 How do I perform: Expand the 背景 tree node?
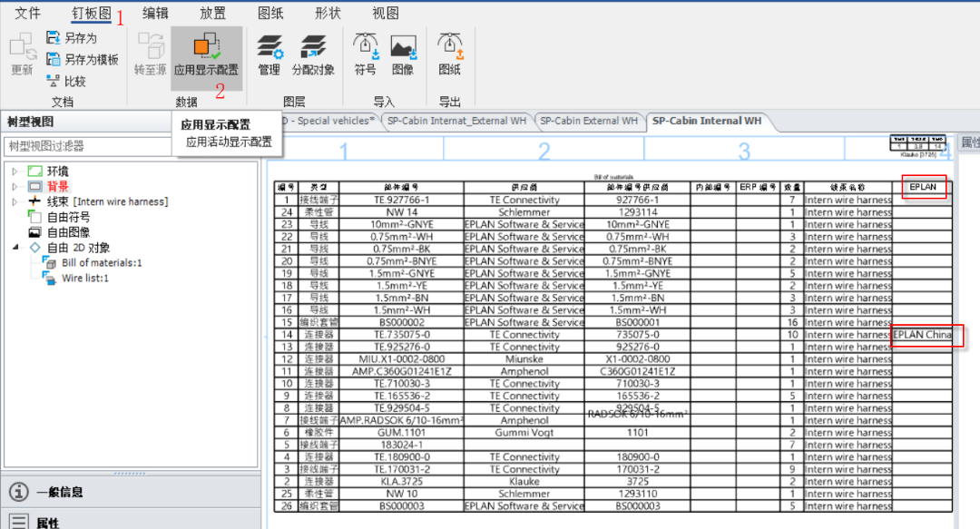click(15, 186)
